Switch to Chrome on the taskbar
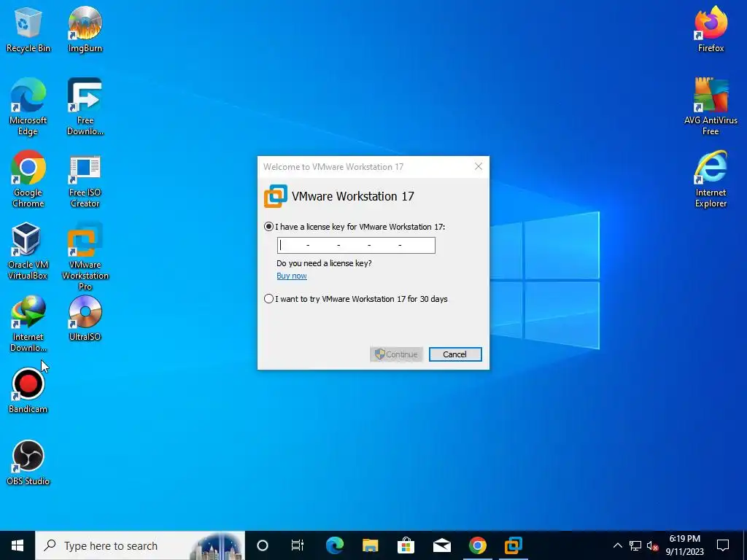Screen dimensions: 747x560 coord(477,545)
